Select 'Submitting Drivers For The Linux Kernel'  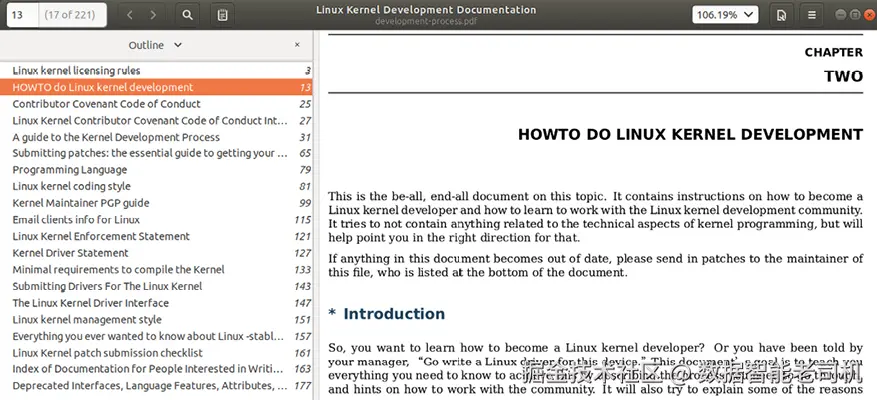click(x=156, y=286)
